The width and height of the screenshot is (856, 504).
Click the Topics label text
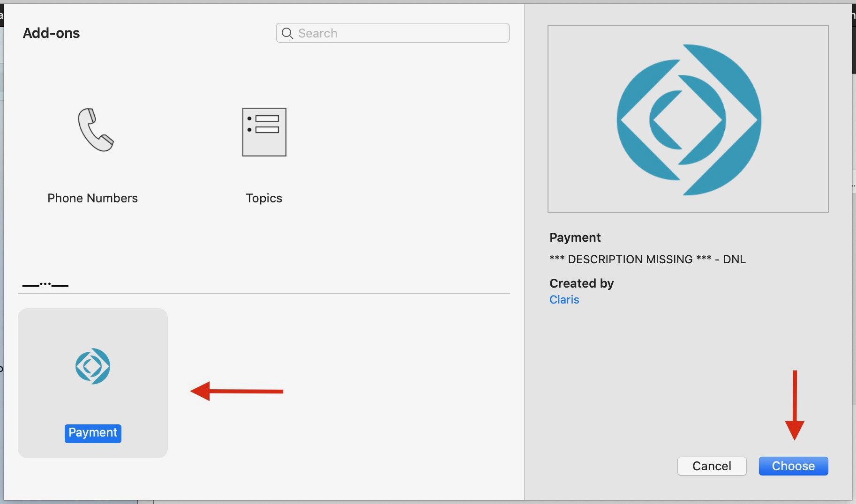264,198
